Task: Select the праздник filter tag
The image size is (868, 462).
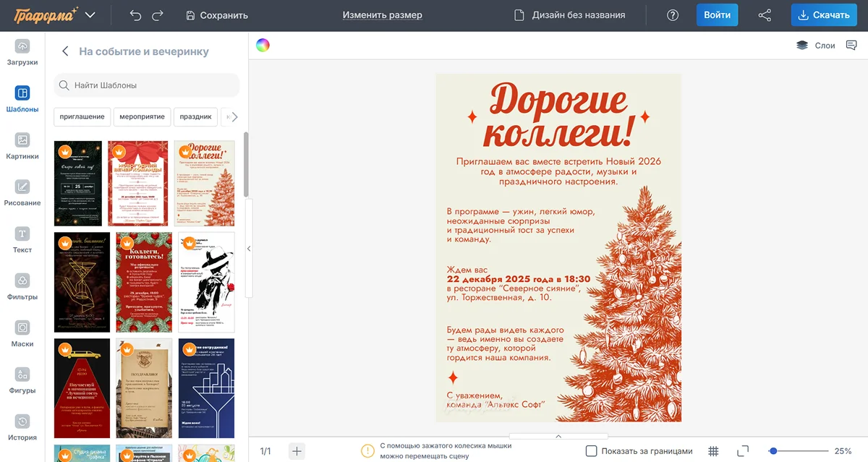Action: click(195, 116)
